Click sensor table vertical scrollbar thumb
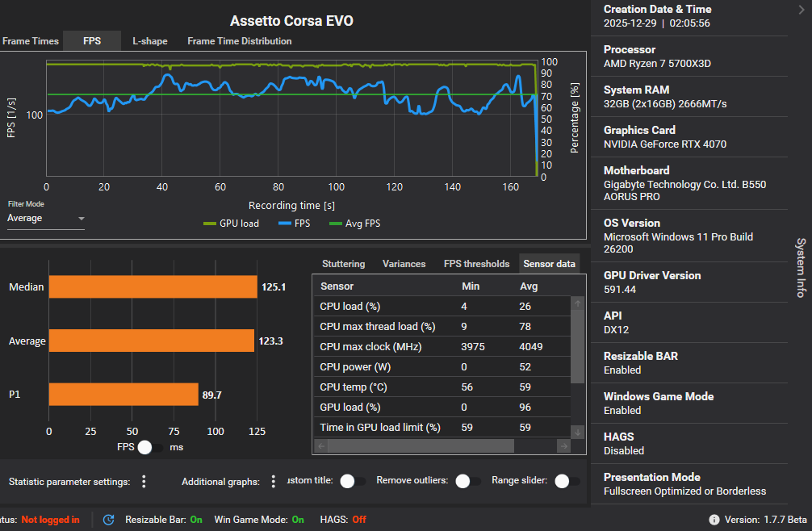Screen dimensions: 812x531 [x=577, y=346]
